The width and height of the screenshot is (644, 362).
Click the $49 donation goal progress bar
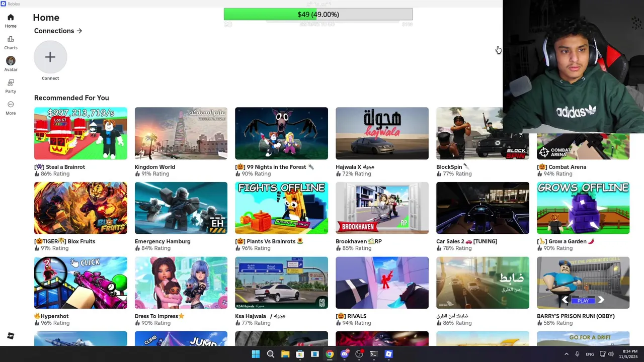click(x=318, y=15)
